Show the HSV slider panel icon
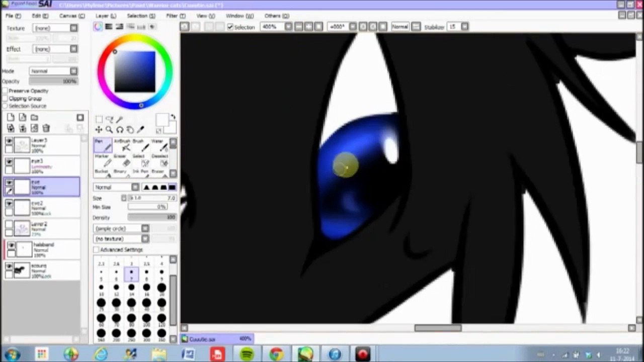 (119, 27)
